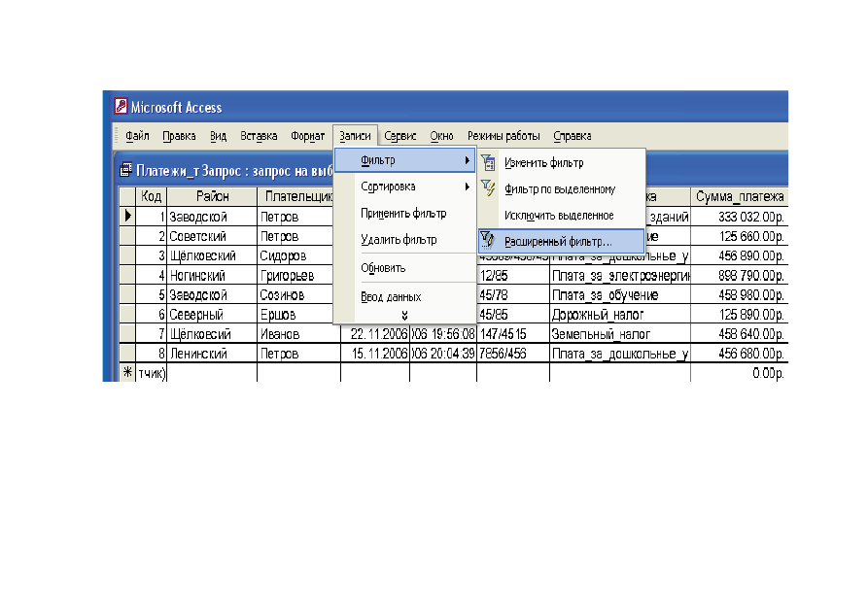The width and height of the screenshot is (868, 611).
Task: Click the Сумма_платежа column header
Action: (740, 196)
